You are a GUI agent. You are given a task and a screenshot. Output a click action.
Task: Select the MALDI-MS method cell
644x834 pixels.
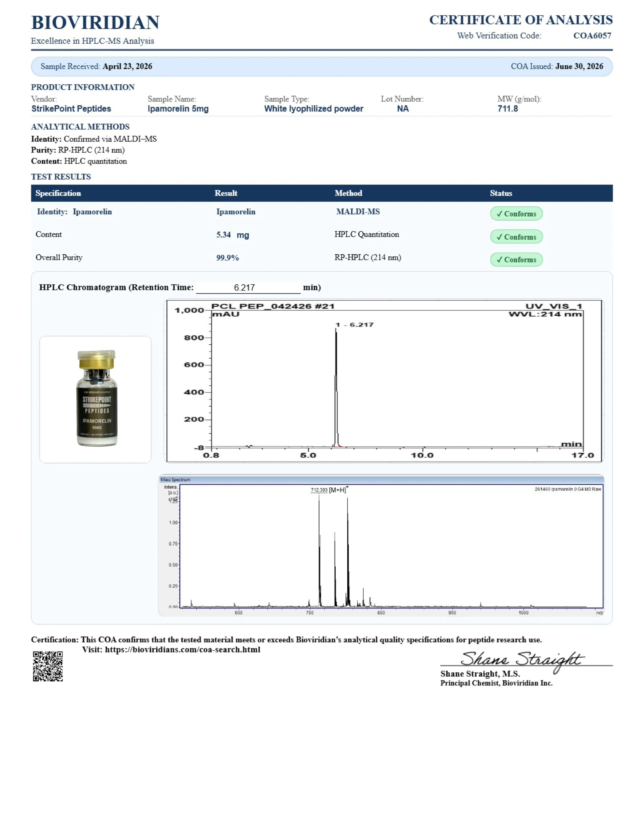(358, 211)
